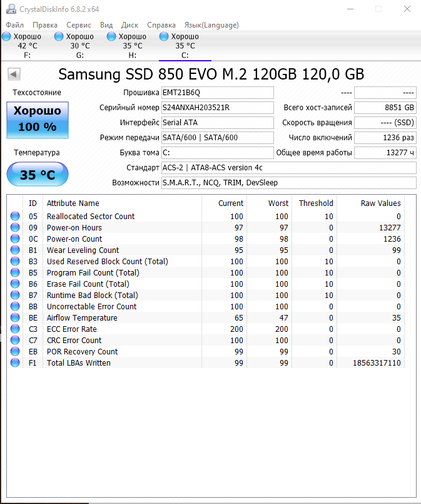Click status orb of CRC Error Count

click(x=15, y=340)
